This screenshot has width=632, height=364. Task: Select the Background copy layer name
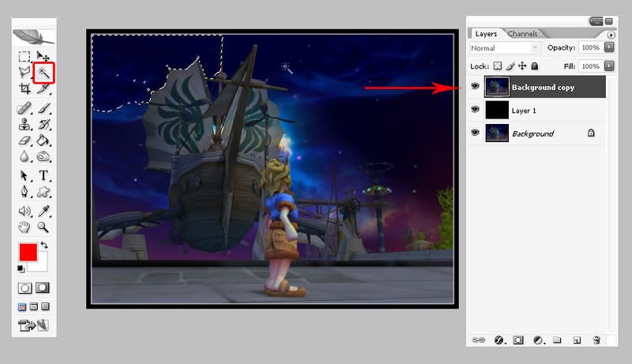click(x=543, y=88)
